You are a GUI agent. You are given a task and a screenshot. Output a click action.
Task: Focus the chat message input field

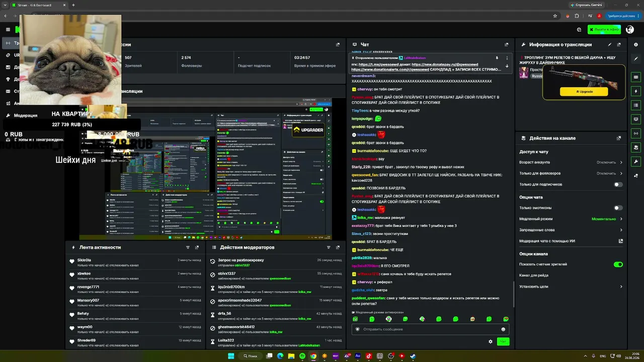[x=430, y=329]
